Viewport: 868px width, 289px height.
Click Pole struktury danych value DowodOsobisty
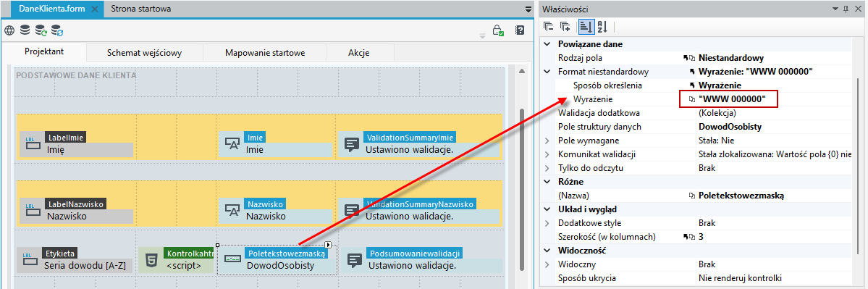(x=730, y=127)
